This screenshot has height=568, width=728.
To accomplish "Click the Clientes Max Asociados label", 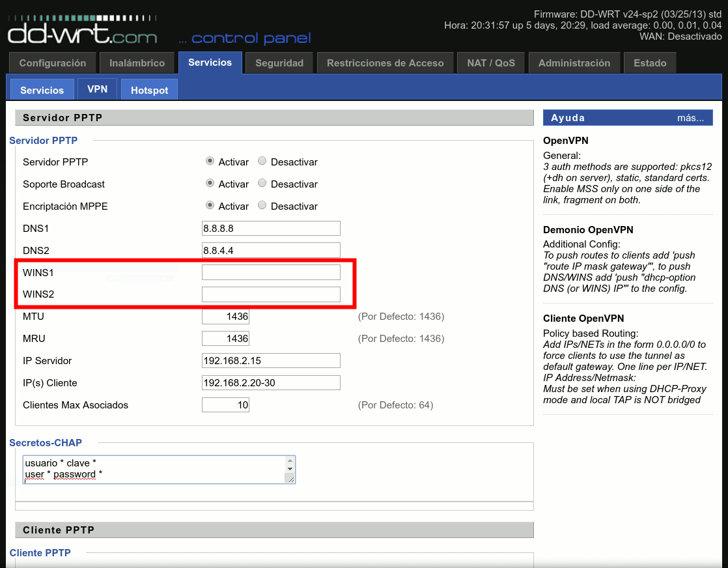I will click(x=76, y=405).
